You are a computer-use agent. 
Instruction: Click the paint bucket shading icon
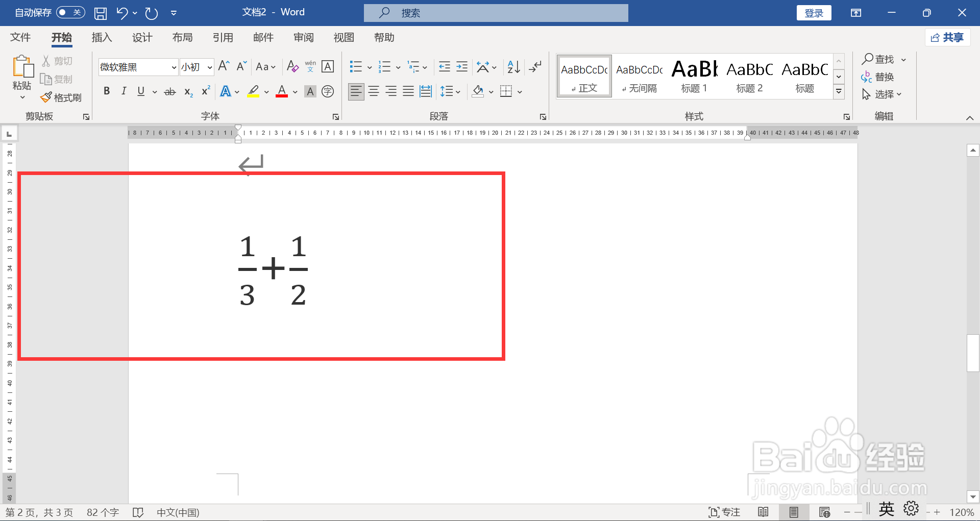pos(478,91)
